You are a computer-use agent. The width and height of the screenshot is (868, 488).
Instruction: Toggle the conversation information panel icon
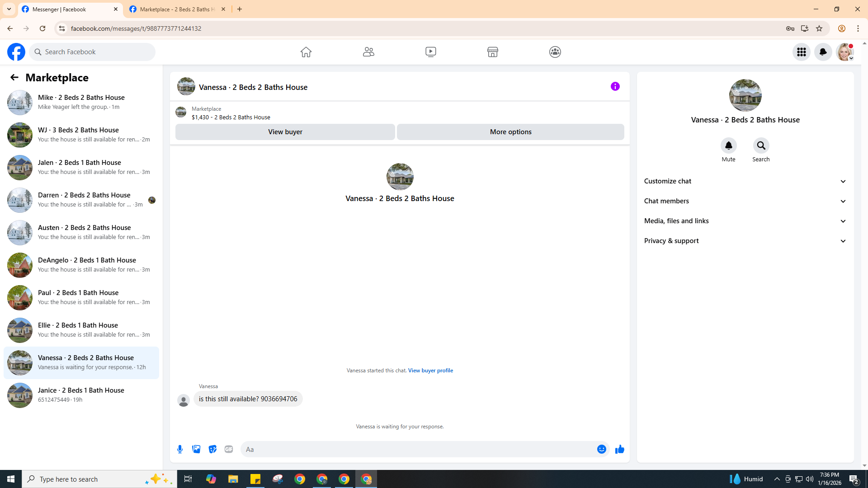(x=615, y=86)
